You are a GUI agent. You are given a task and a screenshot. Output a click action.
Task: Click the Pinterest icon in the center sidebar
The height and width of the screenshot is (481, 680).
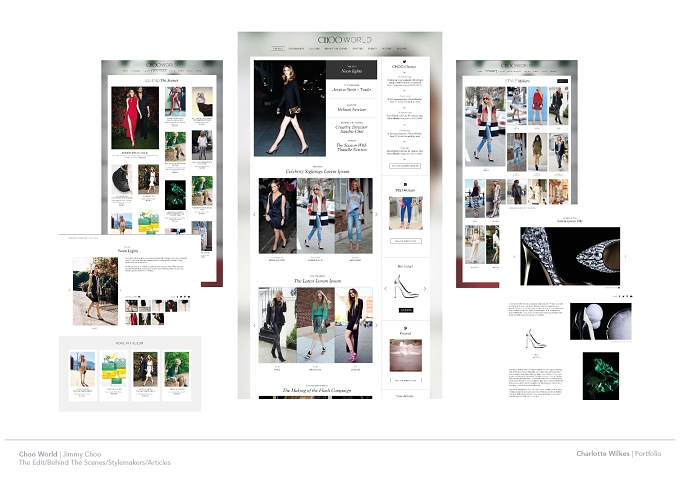[405, 328]
